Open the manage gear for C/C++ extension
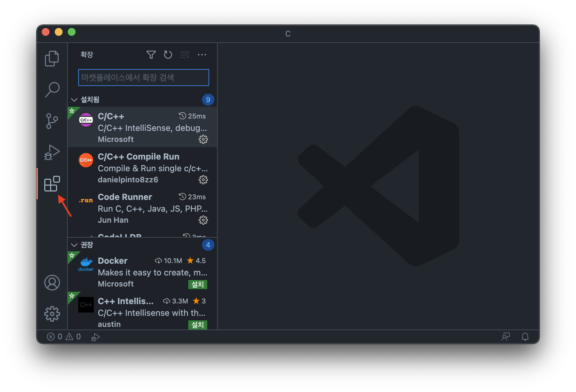The height and width of the screenshot is (392, 576). coord(203,140)
